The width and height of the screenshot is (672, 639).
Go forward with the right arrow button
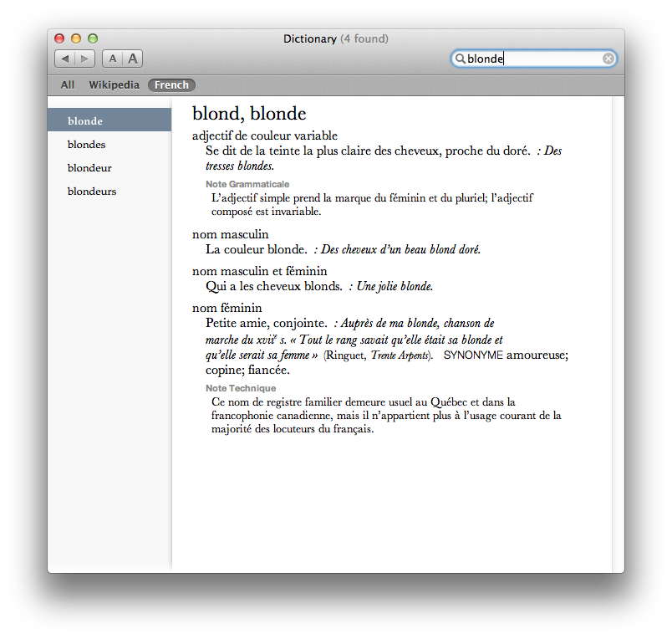(85, 59)
